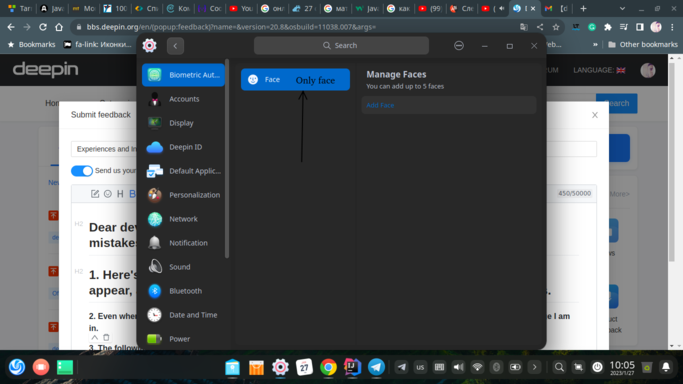
Task: Open notification center bell icon
Action: click(x=666, y=367)
